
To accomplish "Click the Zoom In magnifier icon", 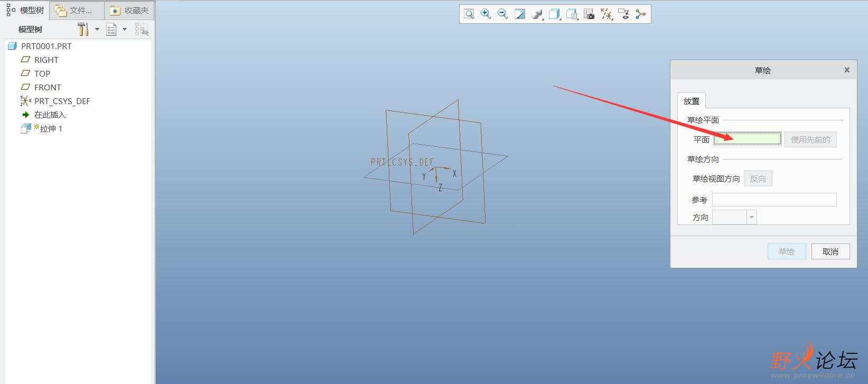I will tap(486, 14).
